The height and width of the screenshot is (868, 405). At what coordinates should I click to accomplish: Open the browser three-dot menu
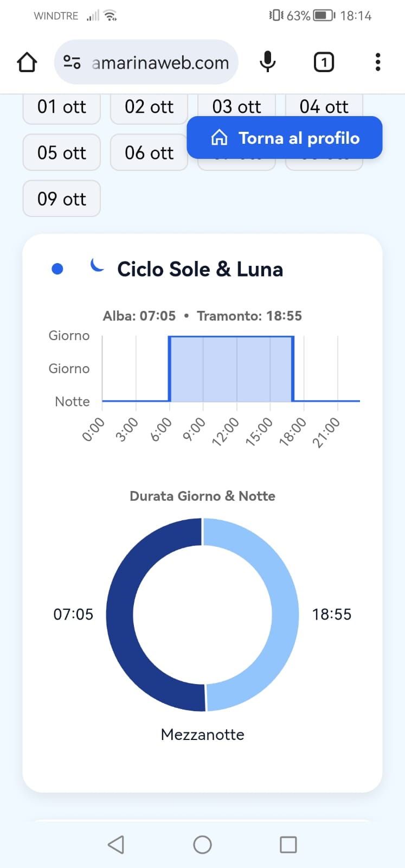[x=378, y=62]
